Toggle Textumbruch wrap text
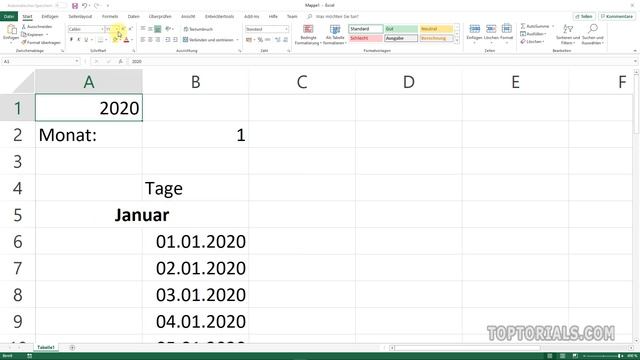Image resolution: width=640 pixels, height=360 pixels. [x=198, y=29]
